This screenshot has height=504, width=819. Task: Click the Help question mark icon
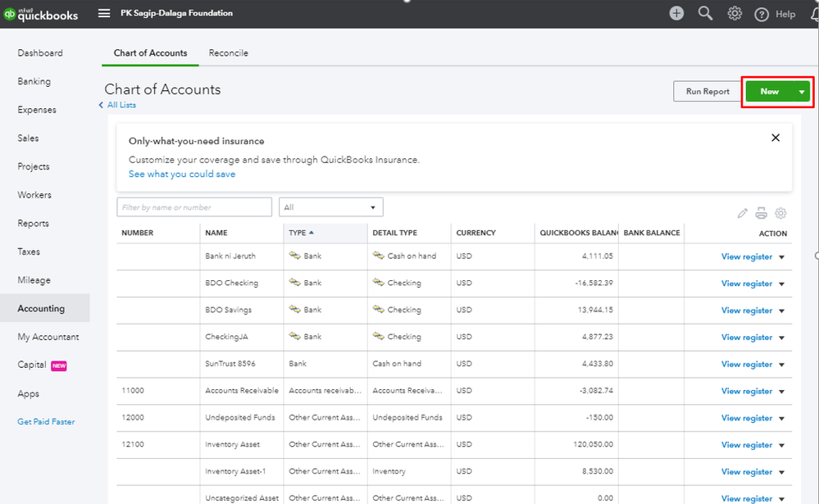click(x=762, y=14)
